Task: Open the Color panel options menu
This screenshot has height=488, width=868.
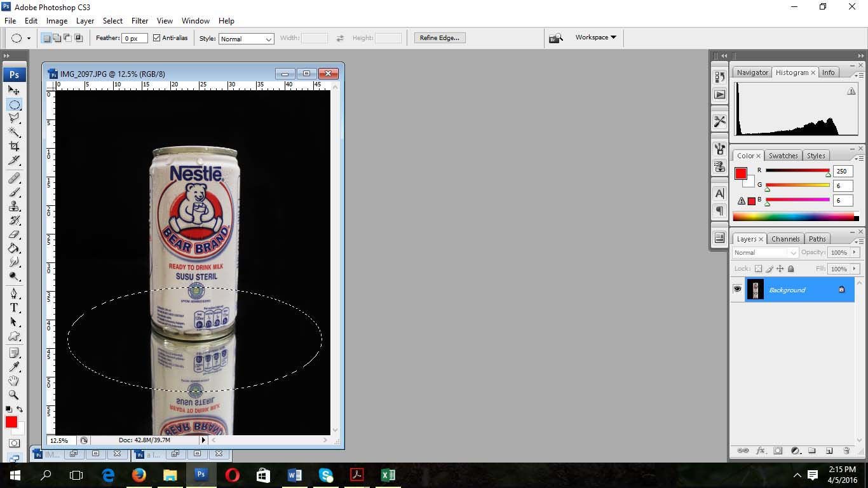Action: (860, 158)
